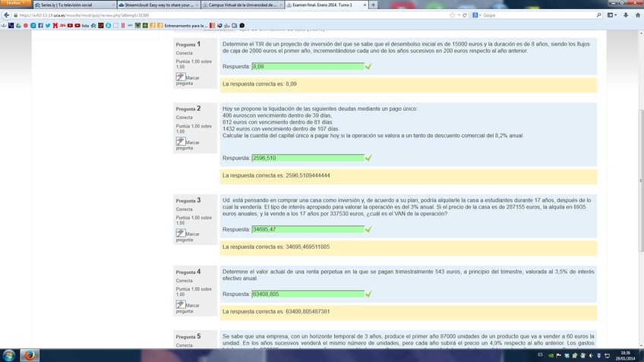Click the search magnifier icon
This screenshot has height=362, width=644.
click(x=599, y=15)
